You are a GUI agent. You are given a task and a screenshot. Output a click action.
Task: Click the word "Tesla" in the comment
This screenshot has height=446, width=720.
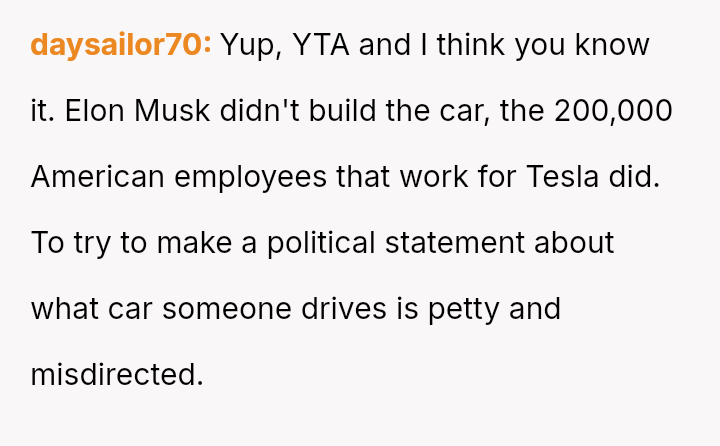(562, 177)
